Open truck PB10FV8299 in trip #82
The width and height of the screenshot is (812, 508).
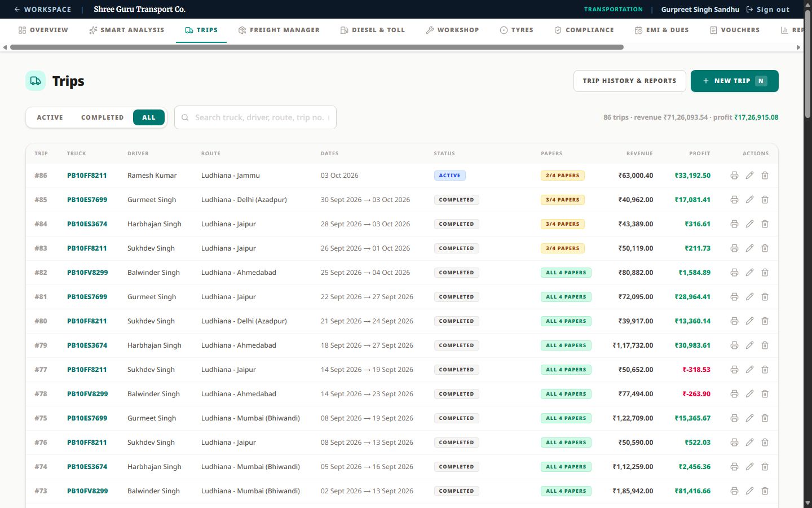click(x=87, y=273)
